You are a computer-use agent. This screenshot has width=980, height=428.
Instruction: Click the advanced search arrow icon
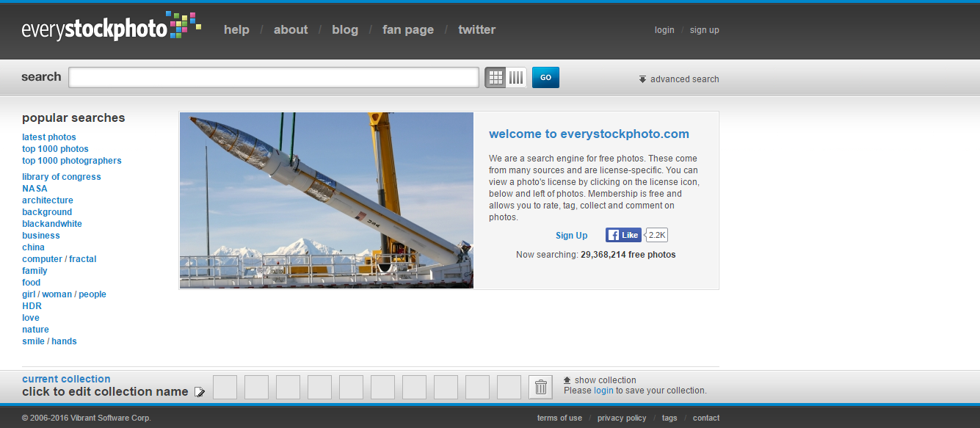pyautogui.click(x=642, y=79)
